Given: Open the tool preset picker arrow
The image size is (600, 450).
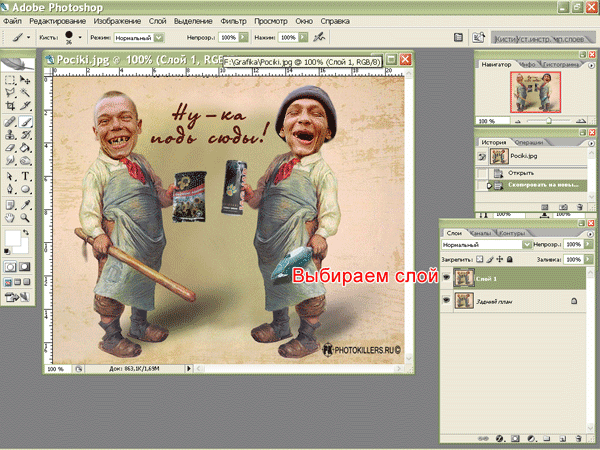Looking at the screenshot, I should (x=28, y=37).
